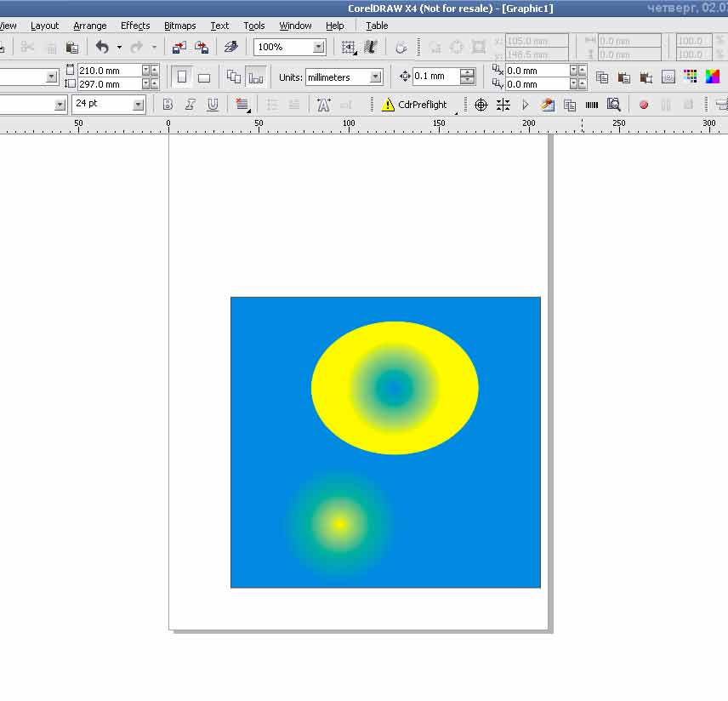Increase duplicate y-offset 0.0 mm stepper
This screenshot has height=701, width=728.
click(582, 84)
